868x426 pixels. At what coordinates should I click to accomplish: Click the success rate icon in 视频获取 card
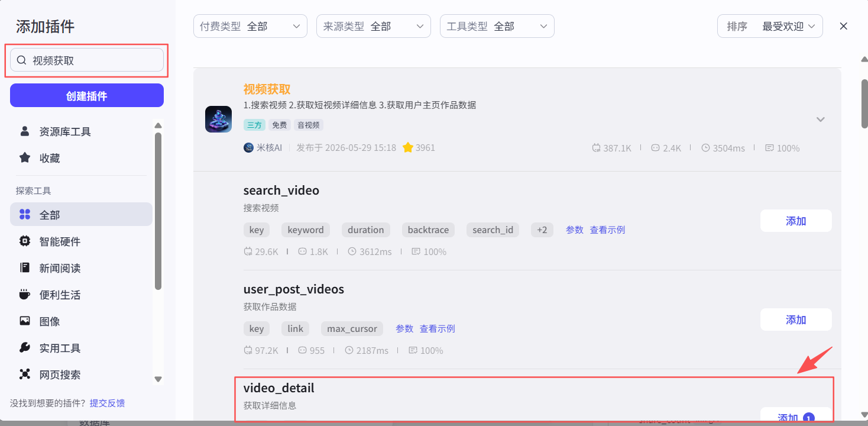769,148
